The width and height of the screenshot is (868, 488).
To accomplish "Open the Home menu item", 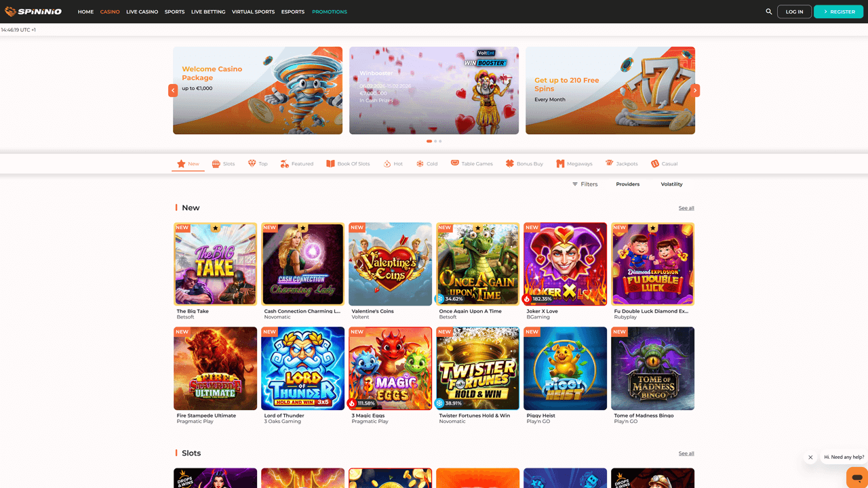I will click(85, 12).
